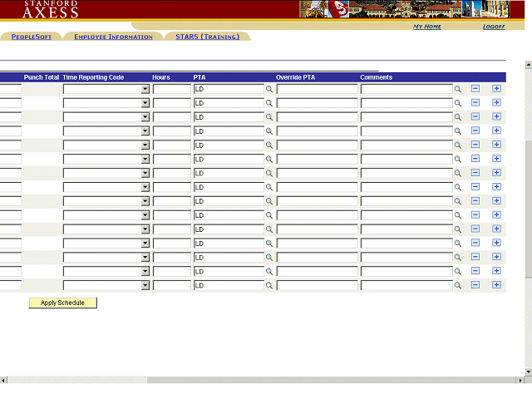
Task: Open Time Reporting Code dropdown in second row
Action: pyautogui.click(x=145, y=103)
